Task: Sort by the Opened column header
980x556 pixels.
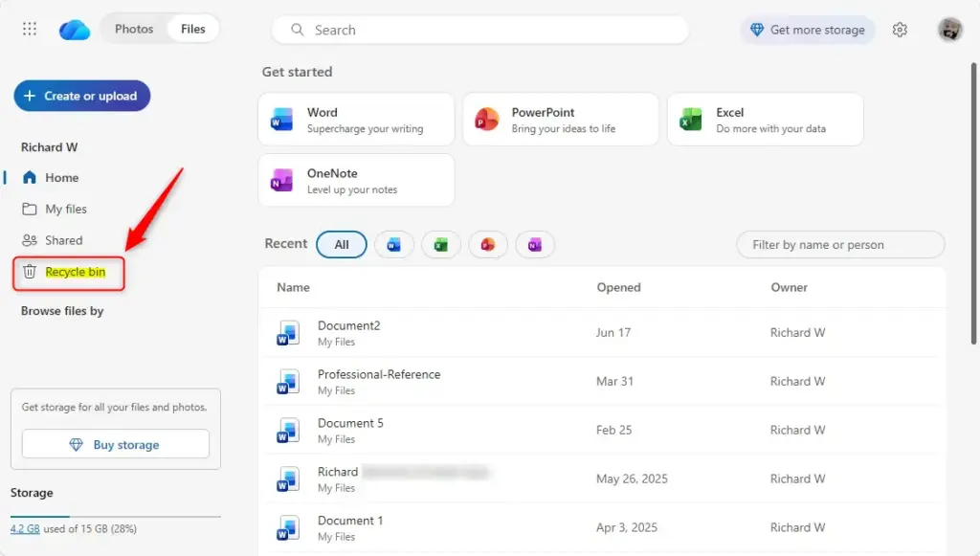Action: pos(618,287)
